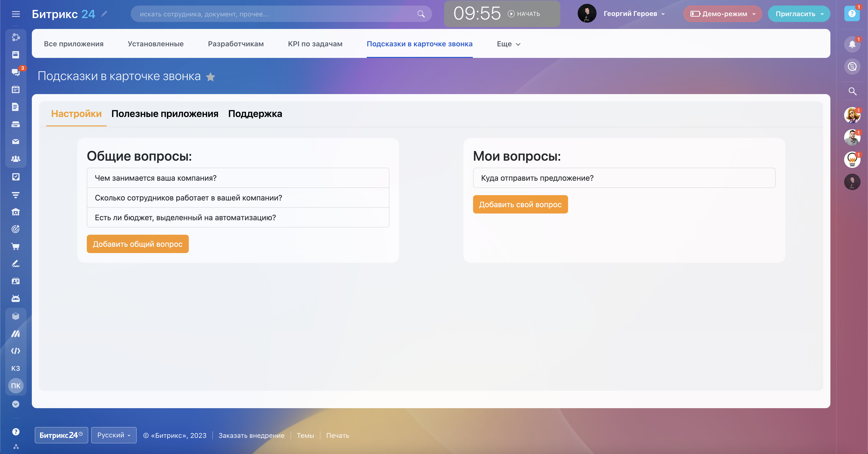Open the help question mark in the top right
This screenshot has height=454, width=868.
852,14
